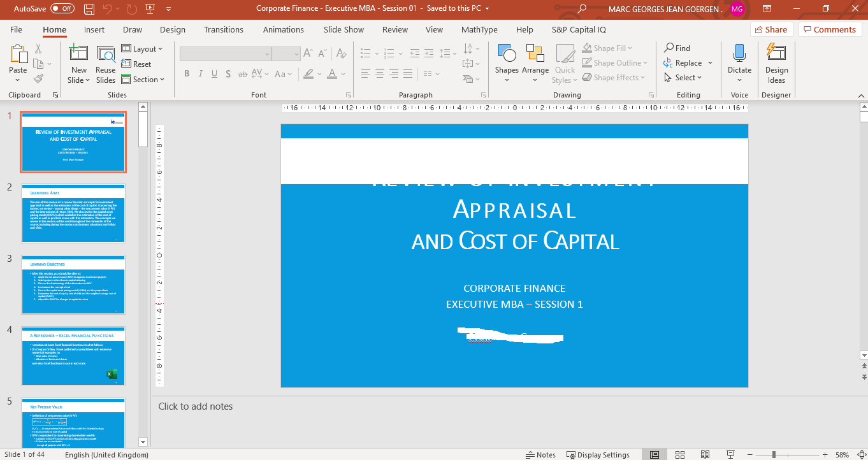
Task: Click the zoom slider in status bar
Action: 774,455
